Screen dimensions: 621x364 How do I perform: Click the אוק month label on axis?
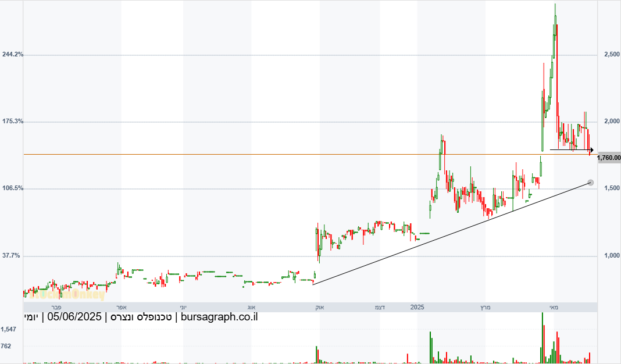coord(319,308)
